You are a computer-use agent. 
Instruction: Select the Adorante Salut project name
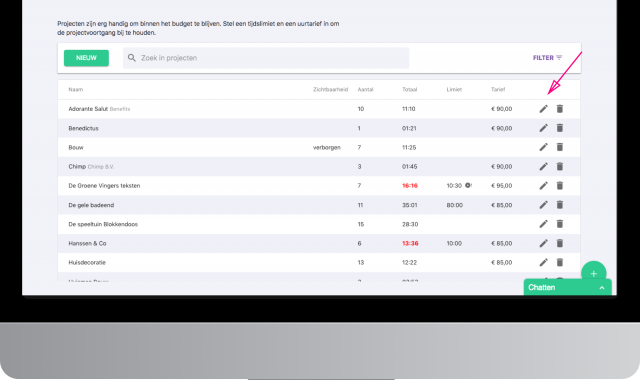(88, 109)
